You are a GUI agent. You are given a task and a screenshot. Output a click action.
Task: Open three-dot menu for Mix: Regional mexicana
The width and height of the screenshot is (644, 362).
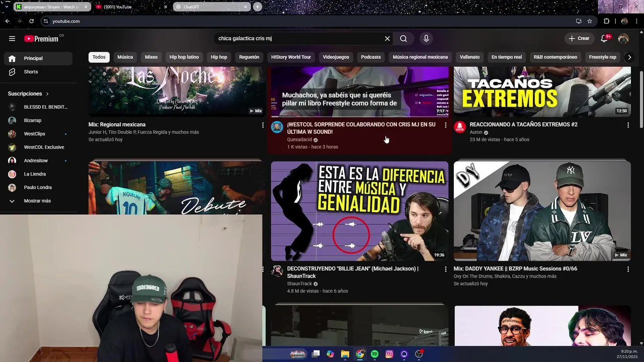click(263, 125)
